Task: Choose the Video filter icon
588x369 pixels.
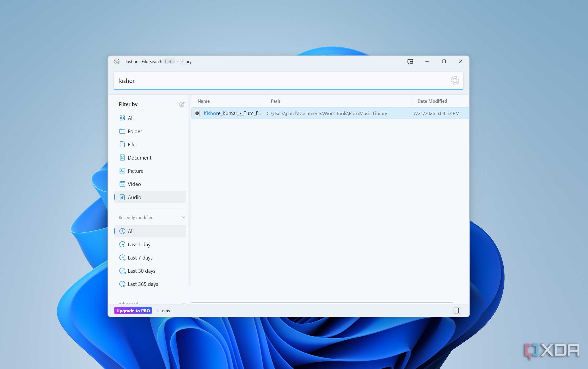Action: pos(122,184)
